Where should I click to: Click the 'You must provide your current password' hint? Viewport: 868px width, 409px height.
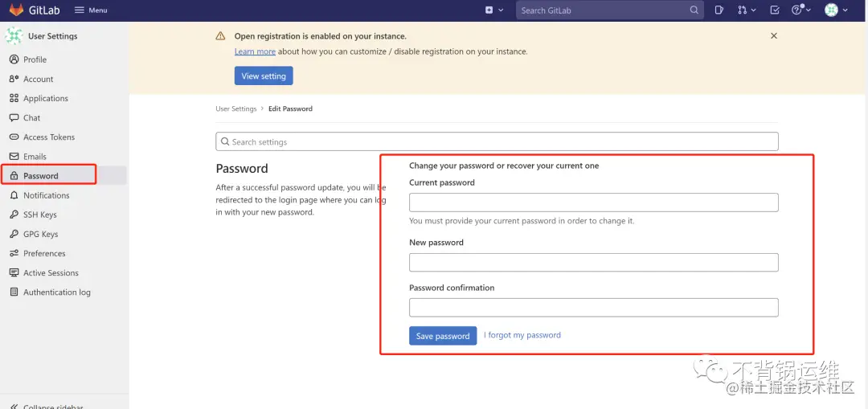point(522,221)
